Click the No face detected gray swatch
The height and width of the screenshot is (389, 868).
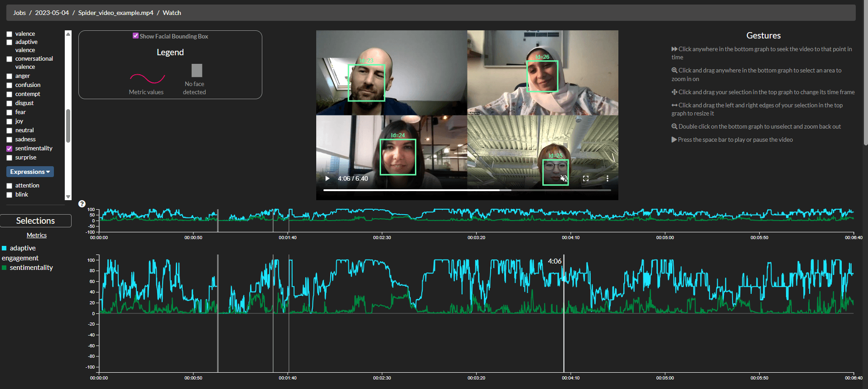click(x=197, y=70)
